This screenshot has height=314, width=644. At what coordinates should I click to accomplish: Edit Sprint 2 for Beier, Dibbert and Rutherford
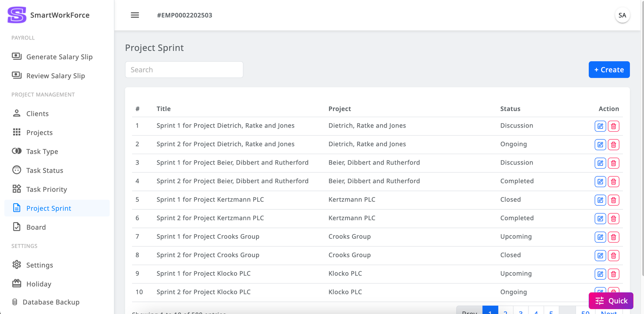click(x=600, y=182)
